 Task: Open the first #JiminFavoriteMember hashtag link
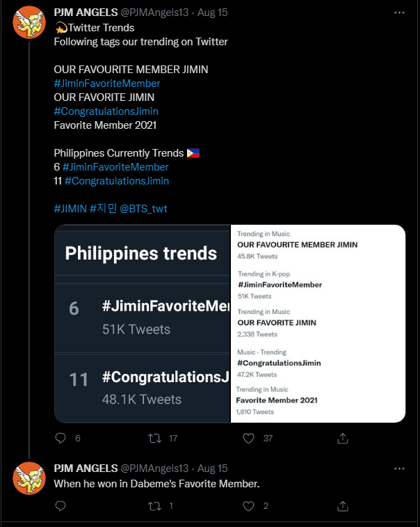[107, 84]
